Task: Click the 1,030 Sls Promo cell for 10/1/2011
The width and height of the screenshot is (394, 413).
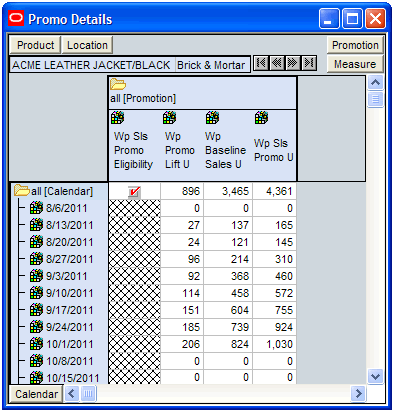Action: click(x=274, y=344)
